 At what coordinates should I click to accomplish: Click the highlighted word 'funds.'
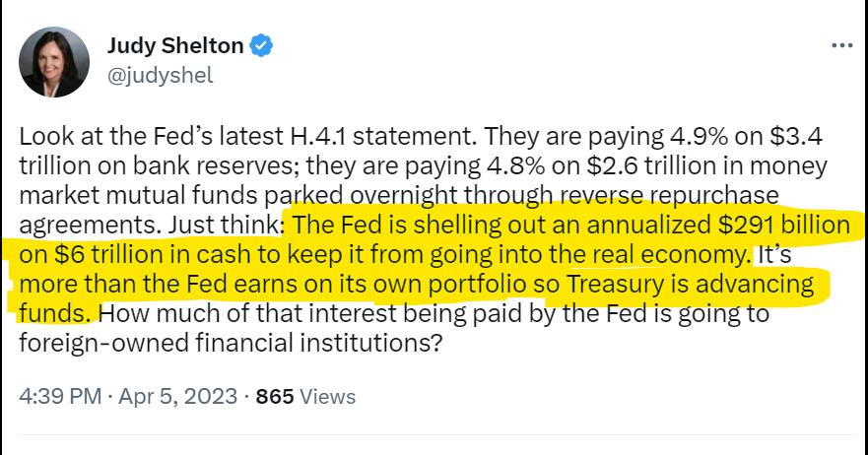pos(55,314)
